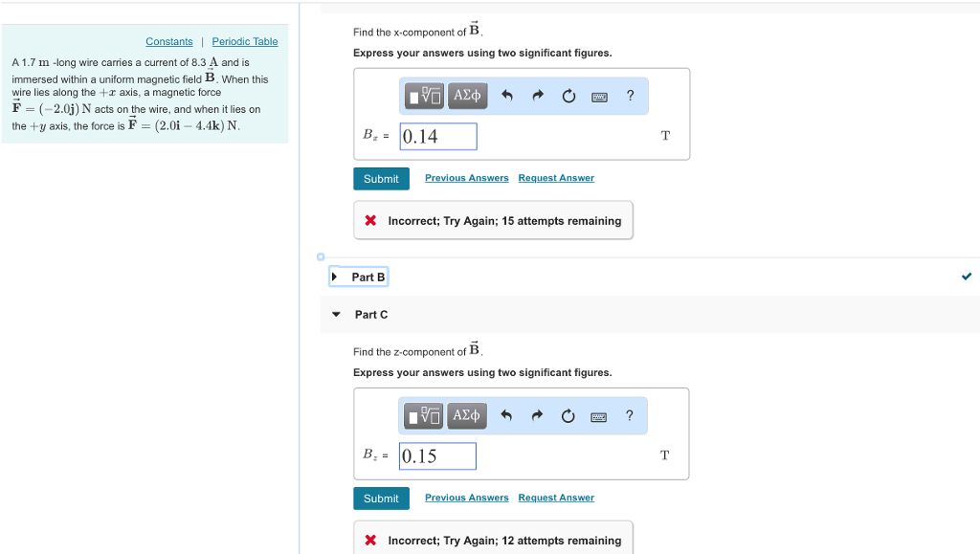
Task: Undo last entry using Part A undo arrow
Action: click(x=506, y=96)
